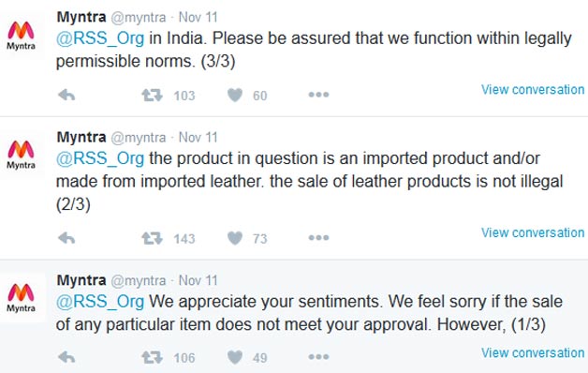Like the tweet showing 60 likes
This screenshot has height=373, width=588.
pos(235,95)
